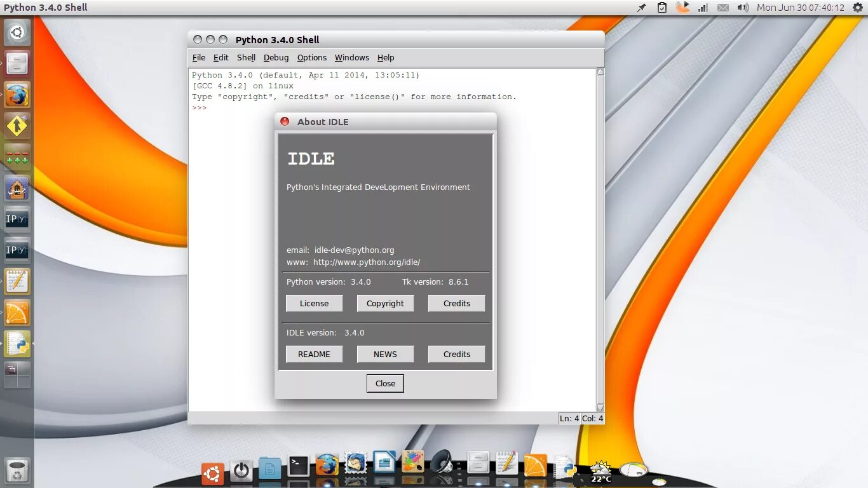Open the File menu in Python Shell
Screen dimensions: 868x488
tap(199, 57)
